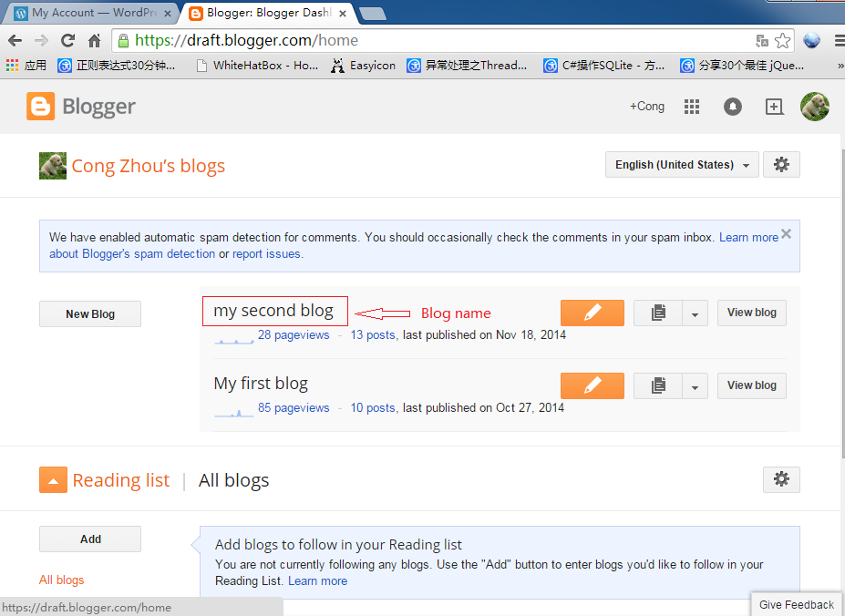Open the Blogger settings gear beside language
This screenshot has width=845, height=616.
point(781,165)
